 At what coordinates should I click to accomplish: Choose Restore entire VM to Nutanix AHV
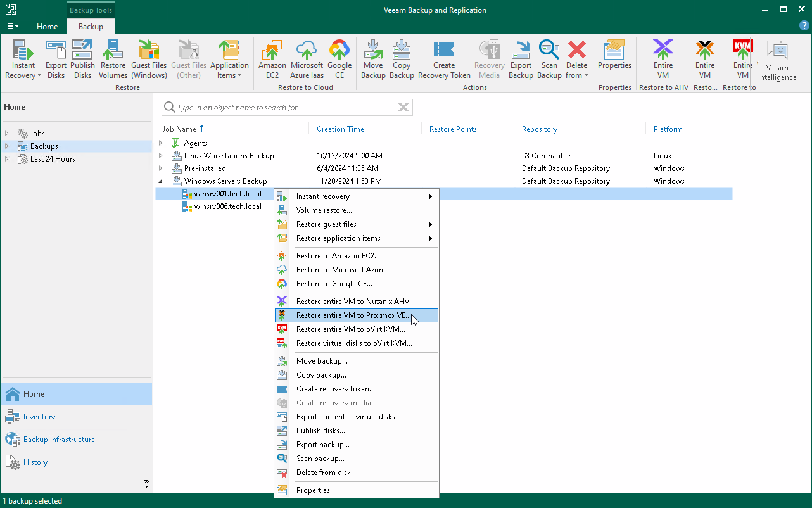[357, 301]
